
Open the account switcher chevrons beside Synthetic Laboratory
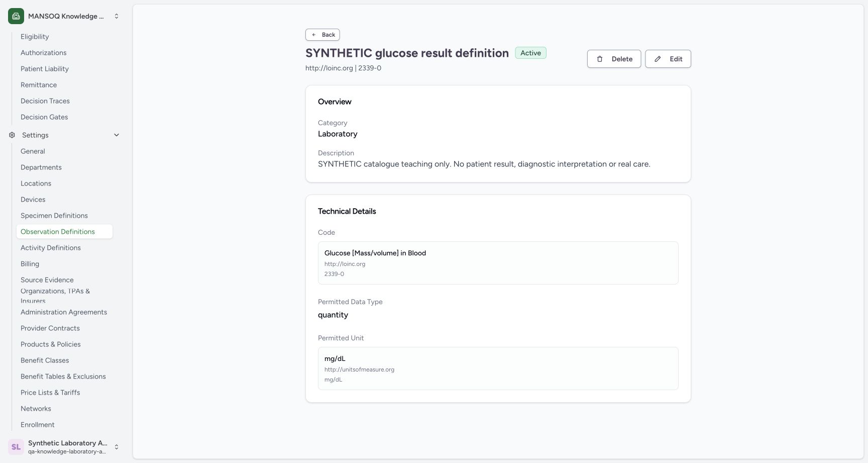[117, 447]
